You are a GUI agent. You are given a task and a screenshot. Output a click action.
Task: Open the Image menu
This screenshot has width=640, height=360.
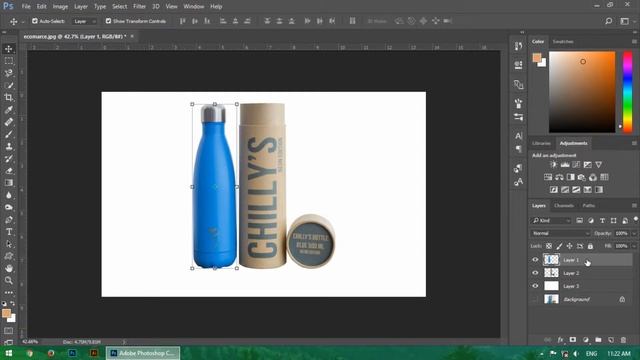(x=60, y=7)
